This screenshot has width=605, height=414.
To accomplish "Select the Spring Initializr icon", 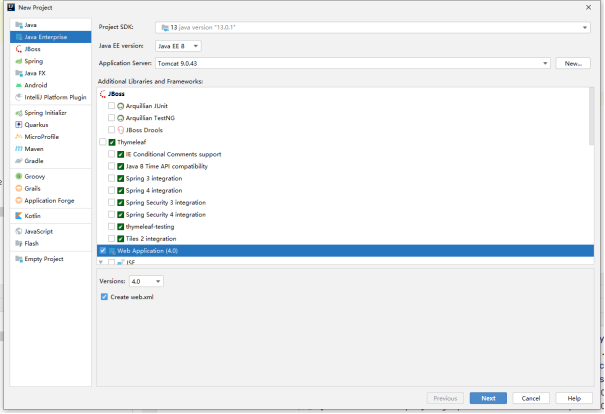I will [x=19, y=113].
